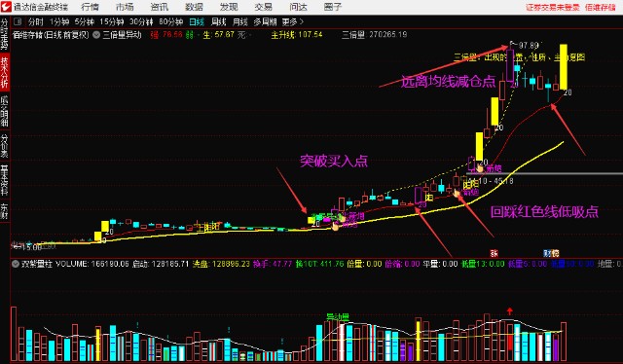This screenshot has height=364, width=623.
Task: Open the 发现 menu
Action: coord(229,7)
